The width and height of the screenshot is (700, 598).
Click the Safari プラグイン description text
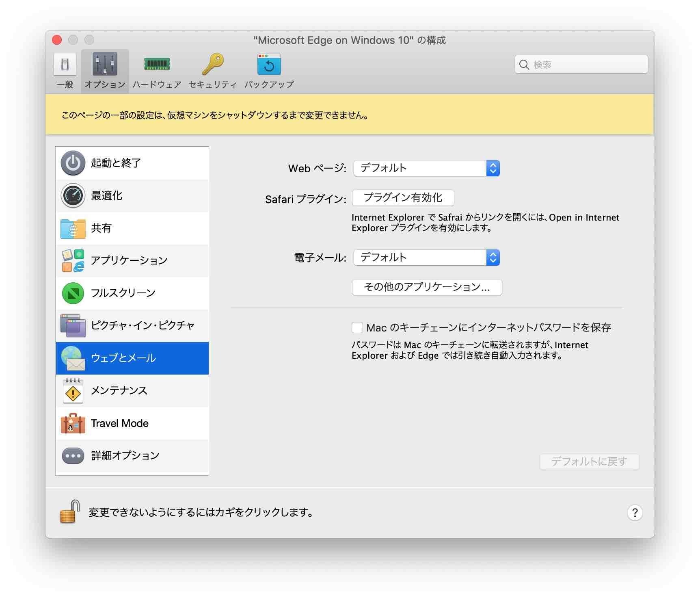pos(485,223)
